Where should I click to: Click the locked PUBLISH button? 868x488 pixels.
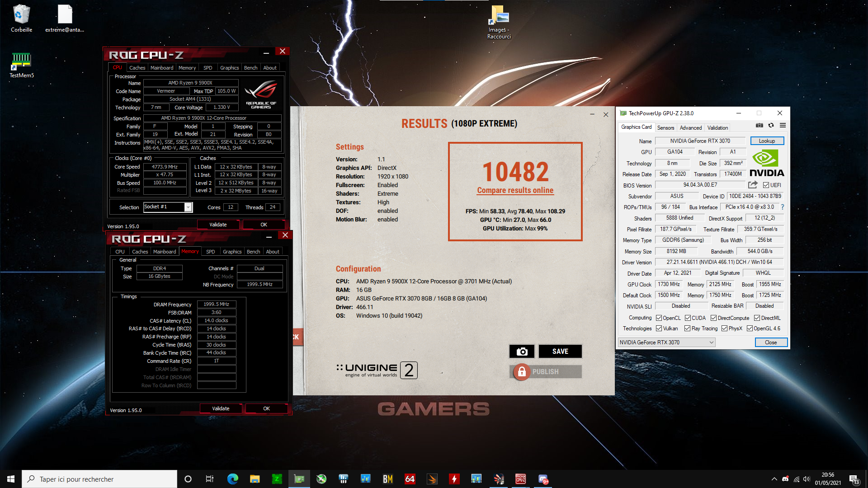click(546, 371)
